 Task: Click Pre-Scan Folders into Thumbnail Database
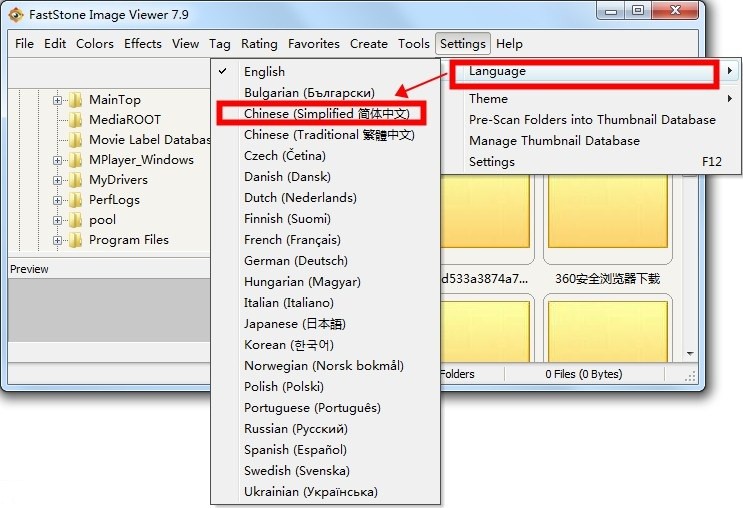click(592, 120)
